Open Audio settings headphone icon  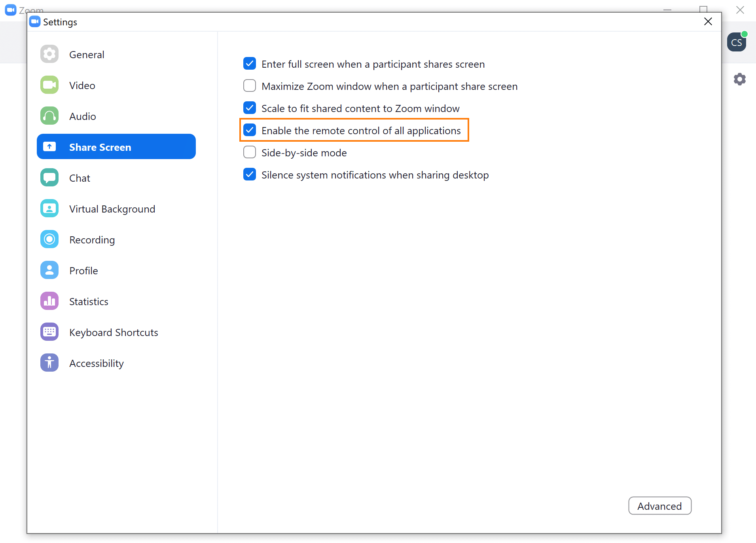49,116
